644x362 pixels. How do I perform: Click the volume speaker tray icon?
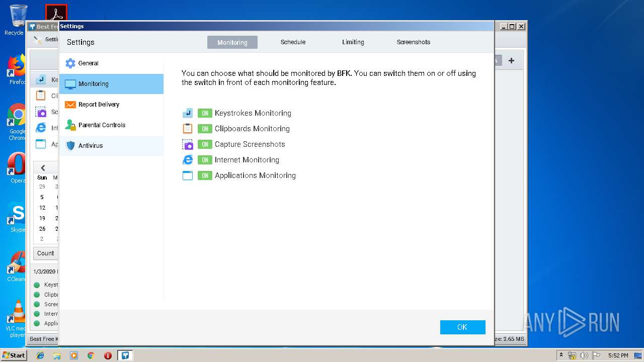pos(584,355)
